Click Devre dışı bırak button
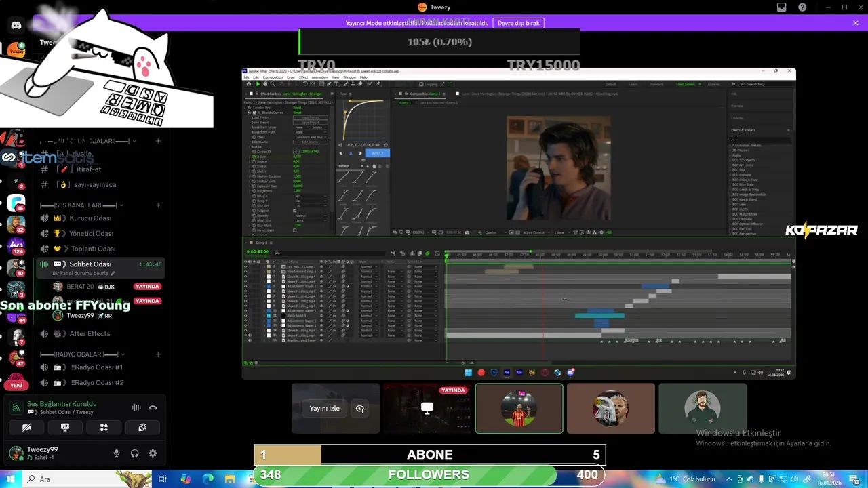Screen dimensions: 868x488 [x=519, y=23]
